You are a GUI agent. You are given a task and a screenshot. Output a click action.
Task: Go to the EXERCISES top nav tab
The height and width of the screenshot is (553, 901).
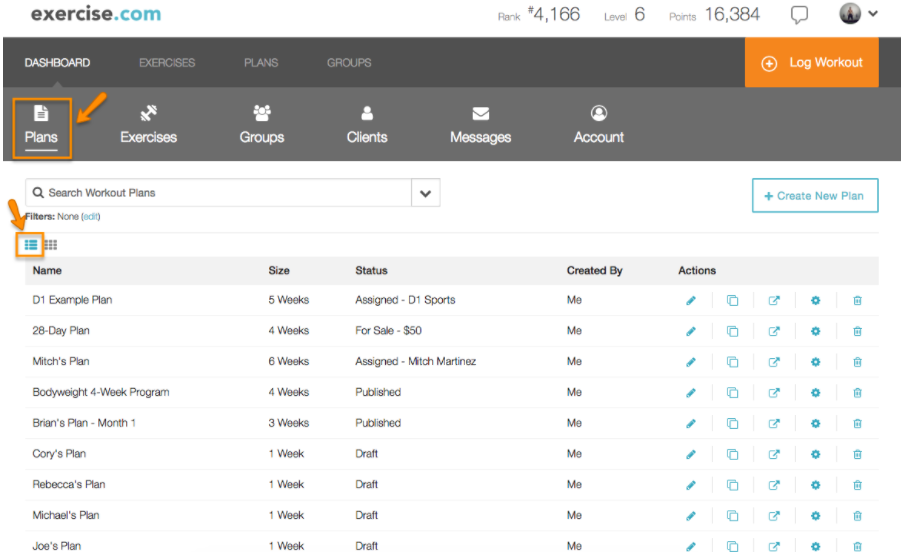click(x=167, y=63)
